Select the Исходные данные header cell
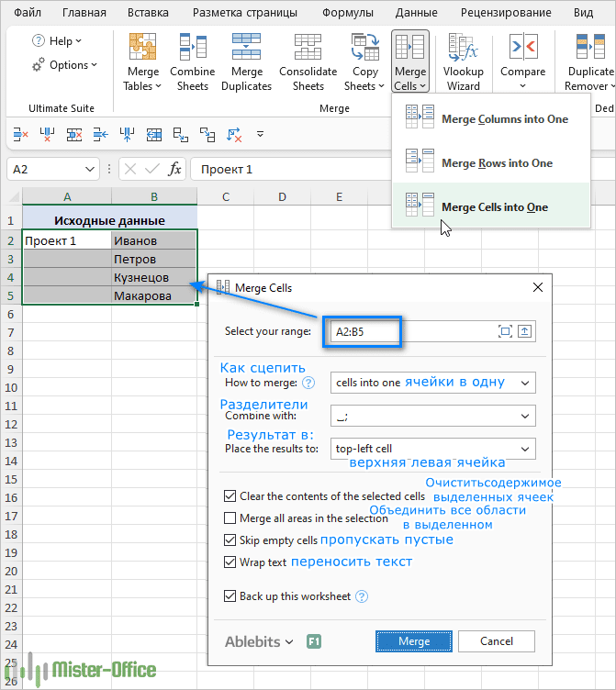 coord(109,220)
